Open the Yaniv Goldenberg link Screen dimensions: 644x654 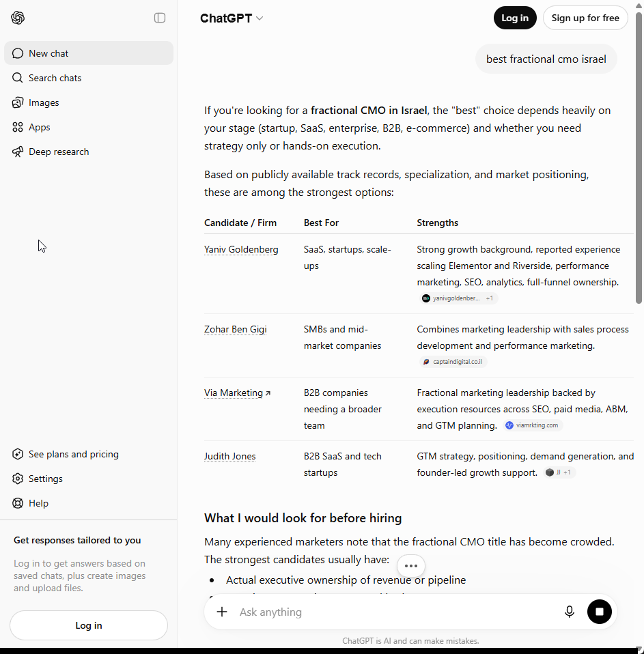click(241, 249)
